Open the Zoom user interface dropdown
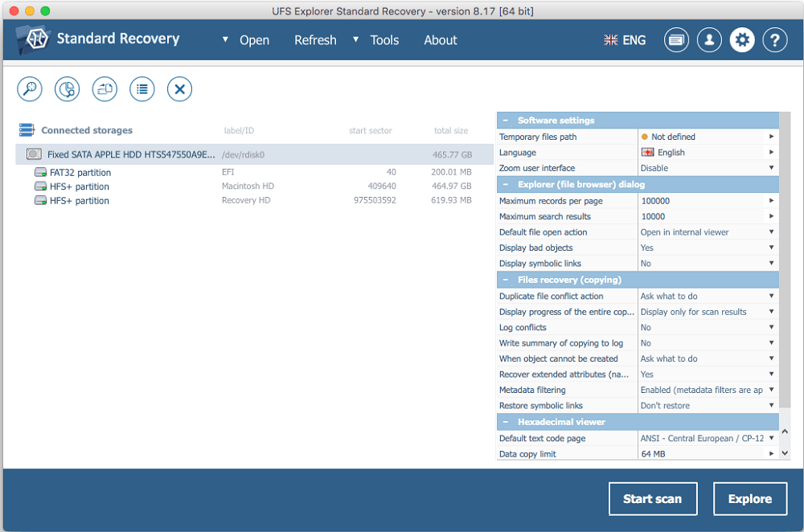This screenshot has height=532, width=804. point(771,168)
